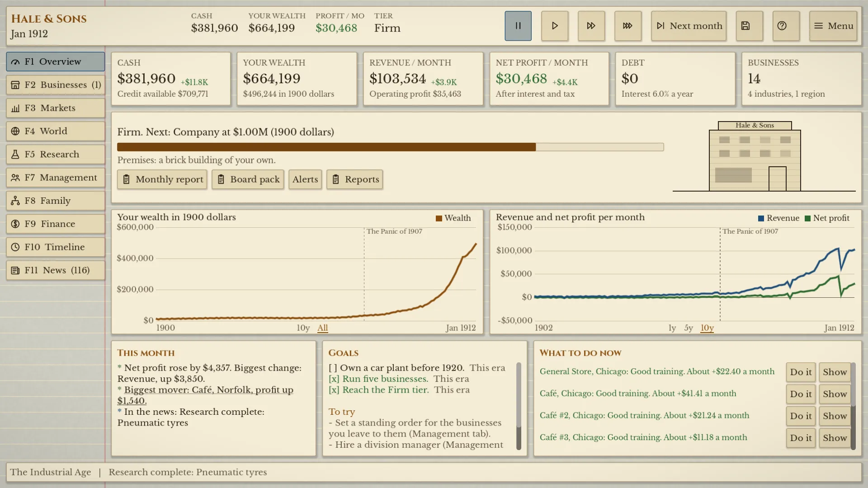
Task: Select the 10y range on wealth chart
Action: coord(303,328)
